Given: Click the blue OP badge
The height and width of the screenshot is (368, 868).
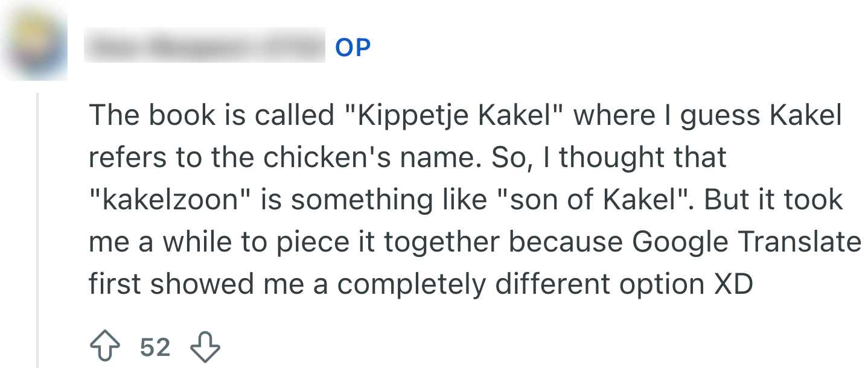Looking at the screenshot, I should click(353, 47).
